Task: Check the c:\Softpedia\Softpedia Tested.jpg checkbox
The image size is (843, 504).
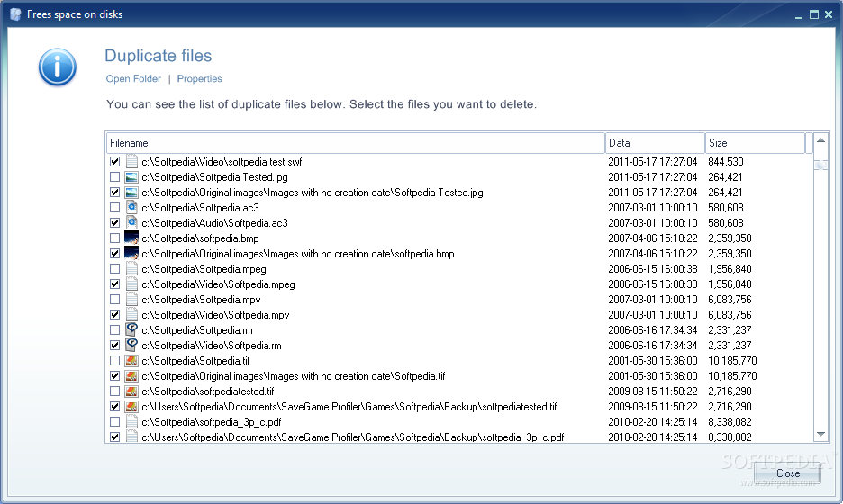Action: [x=114, y=176]
